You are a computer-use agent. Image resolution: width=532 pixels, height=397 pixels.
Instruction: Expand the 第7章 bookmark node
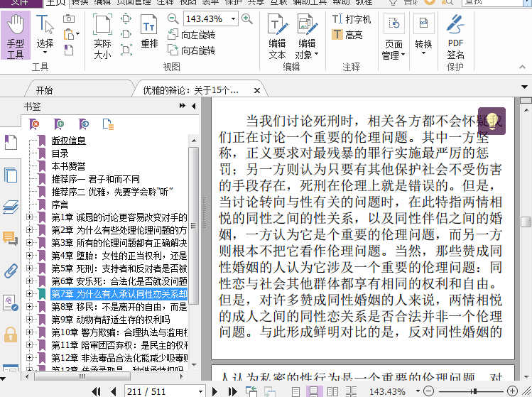(30, 293)
